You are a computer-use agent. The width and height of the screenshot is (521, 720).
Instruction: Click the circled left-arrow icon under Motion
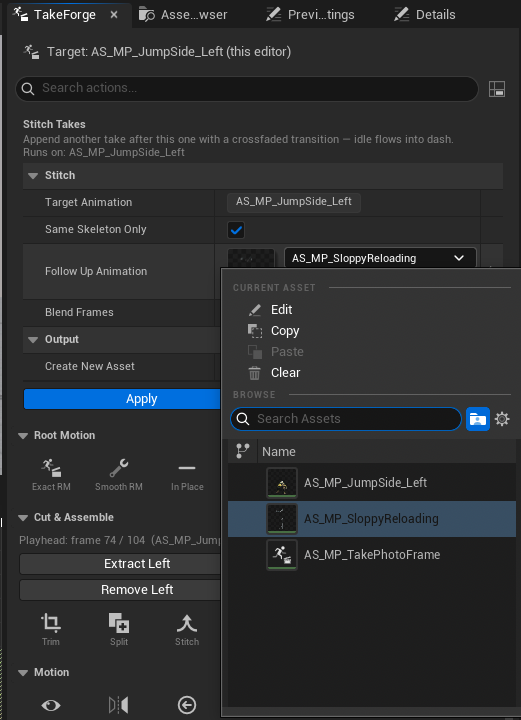click(x=187, y=705)
